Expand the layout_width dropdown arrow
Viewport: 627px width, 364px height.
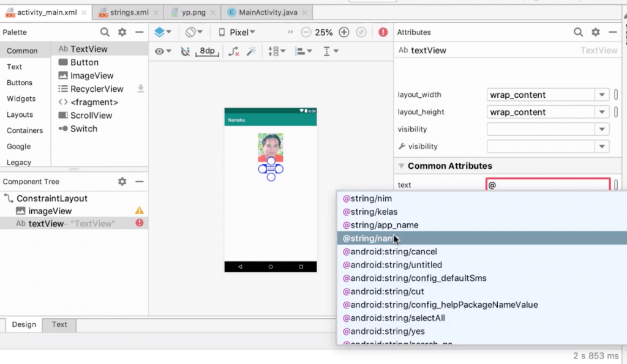click(602, 95)
